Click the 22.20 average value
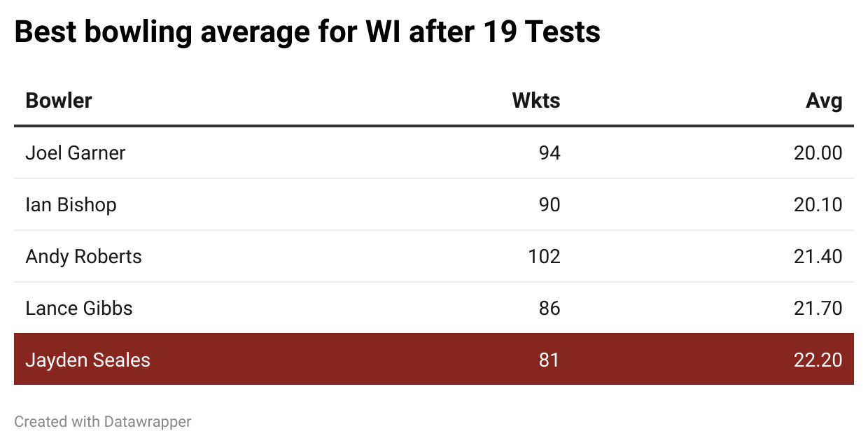The height and width of the screenshot is (445, 868). click(818, 360)
